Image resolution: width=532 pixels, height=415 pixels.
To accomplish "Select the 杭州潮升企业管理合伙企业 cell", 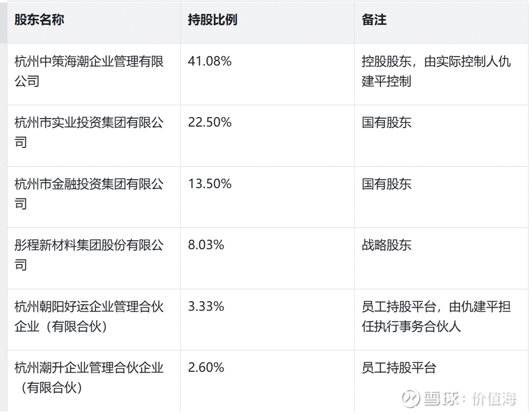I will coord(89,377).
